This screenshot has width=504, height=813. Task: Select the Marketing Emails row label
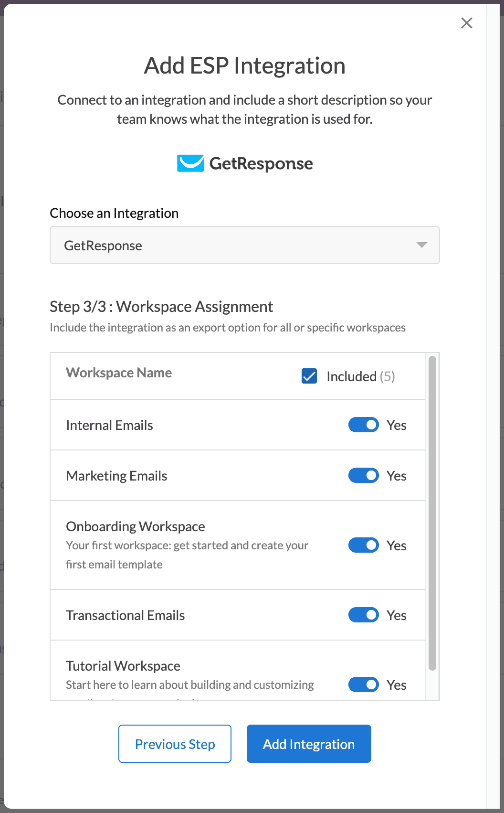coord(116,476)
